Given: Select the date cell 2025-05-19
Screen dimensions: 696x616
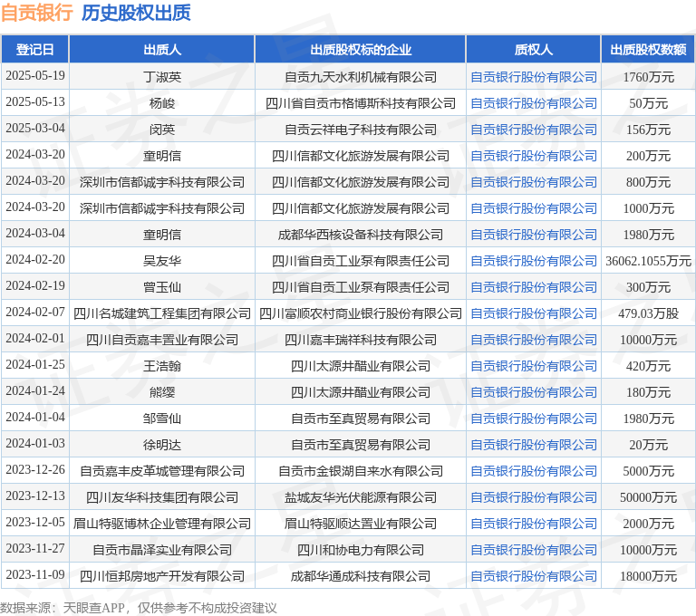Looking at the screenshot, I should point(35,76).
